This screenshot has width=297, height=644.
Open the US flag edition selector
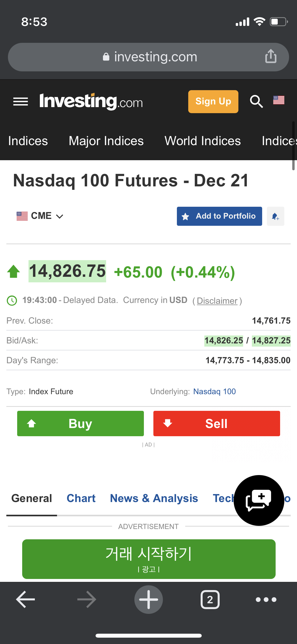279,100
